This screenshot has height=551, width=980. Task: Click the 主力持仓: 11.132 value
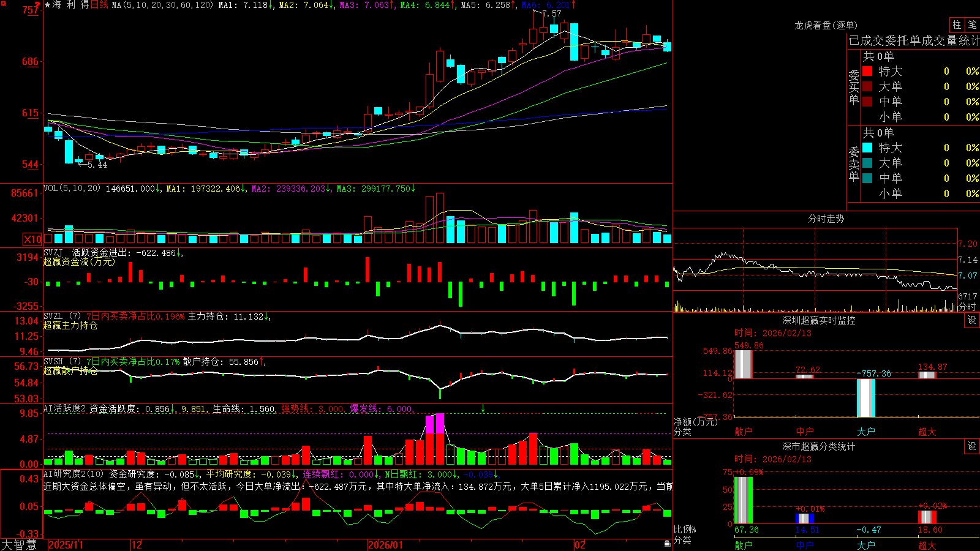click(225, 317)
